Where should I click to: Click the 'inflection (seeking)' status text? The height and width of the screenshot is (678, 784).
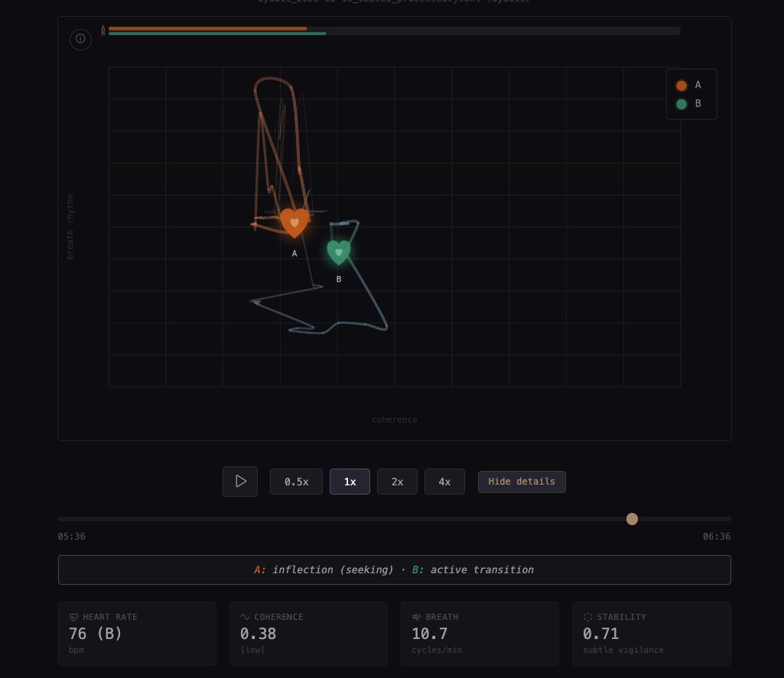(333, 569)
